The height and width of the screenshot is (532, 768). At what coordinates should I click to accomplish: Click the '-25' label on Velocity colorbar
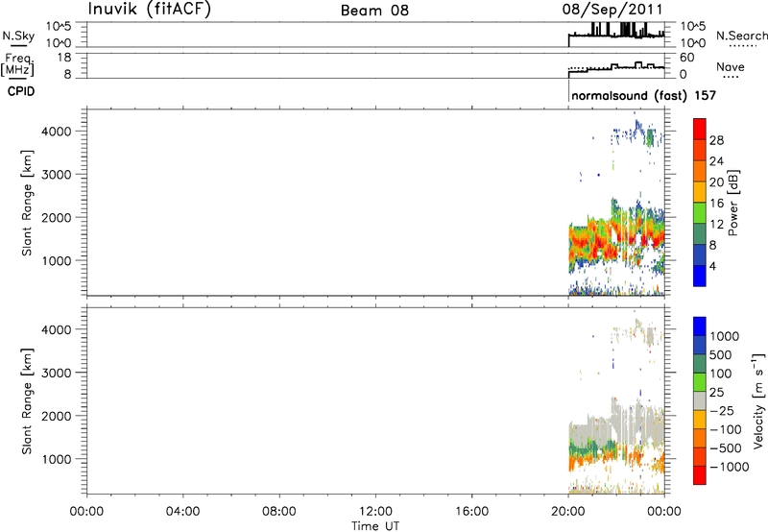click(721, 410)
